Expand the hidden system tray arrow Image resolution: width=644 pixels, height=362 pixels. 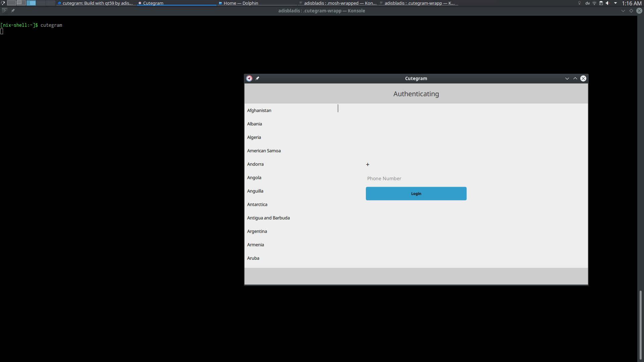(x=615, y=3)
